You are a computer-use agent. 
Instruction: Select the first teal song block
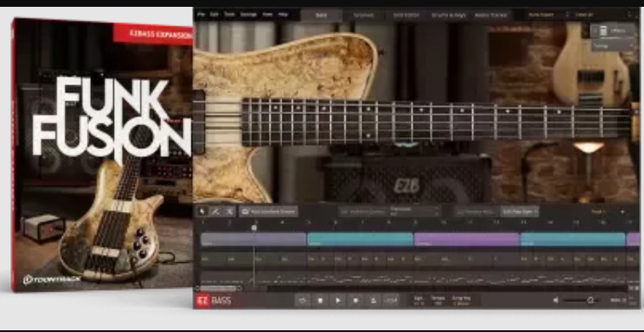click(360, 239)
